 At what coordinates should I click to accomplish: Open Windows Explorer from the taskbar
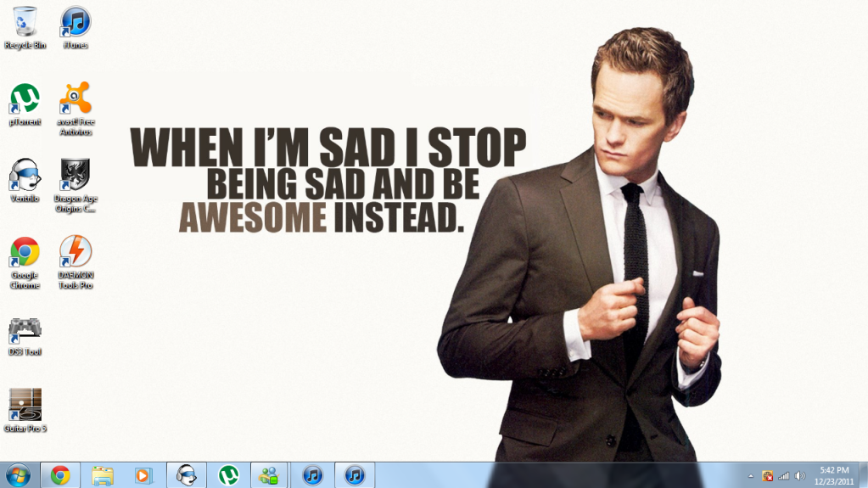103,475
